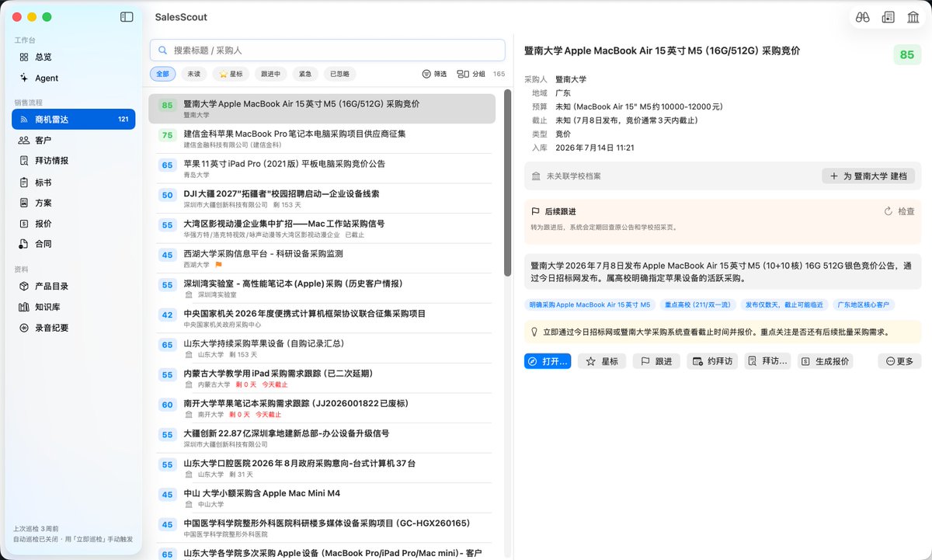
Task: Open 报价 in the sidebar
Action: pos(74,223)
